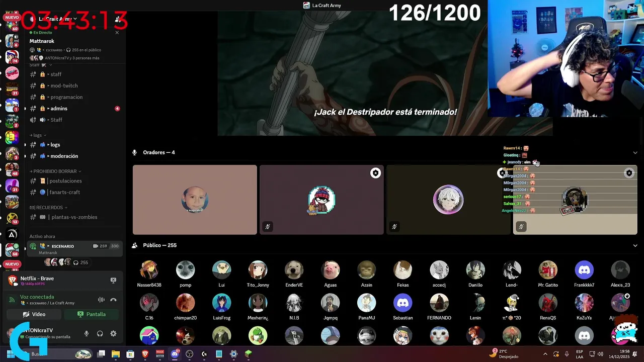The width and height of the screenshot is (644, 362).
Task: Click the Mattnarok stage title
Action: pos(42,41)
